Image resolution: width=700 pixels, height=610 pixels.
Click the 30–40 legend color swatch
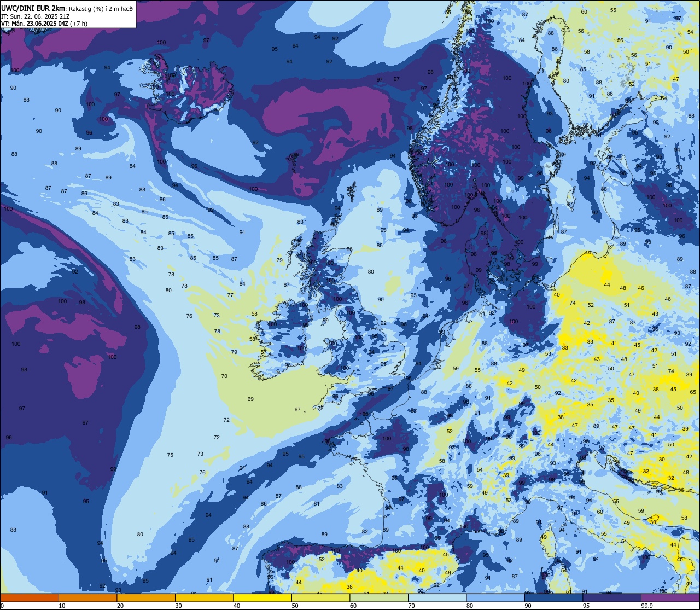204,597
